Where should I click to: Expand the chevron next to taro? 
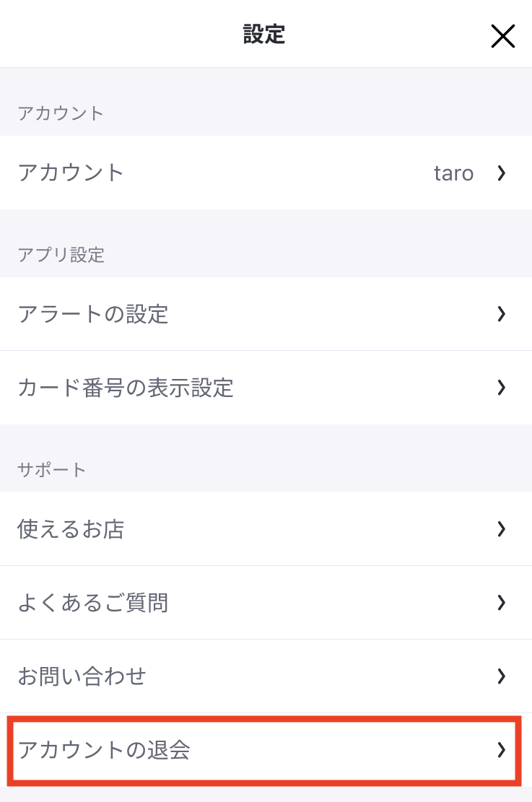(501, 173)
